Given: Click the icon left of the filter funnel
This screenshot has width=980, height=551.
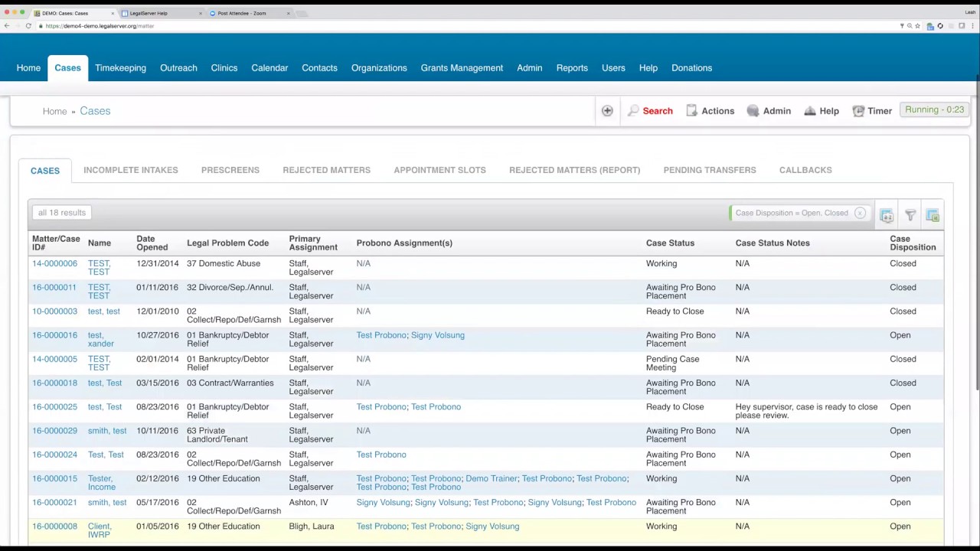Looking at the screenshot, I should pyautogui.click(x=887, y=216).
